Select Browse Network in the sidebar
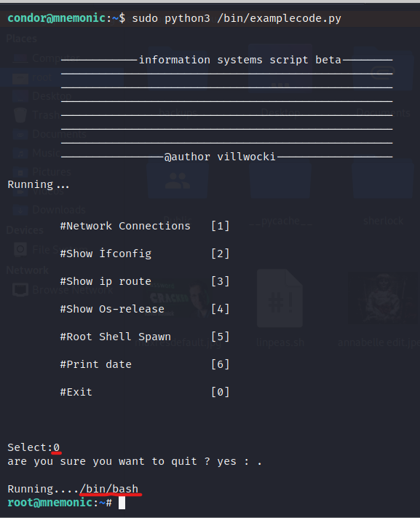The width and height of the screenshot is (420, 518). point(63,290)
